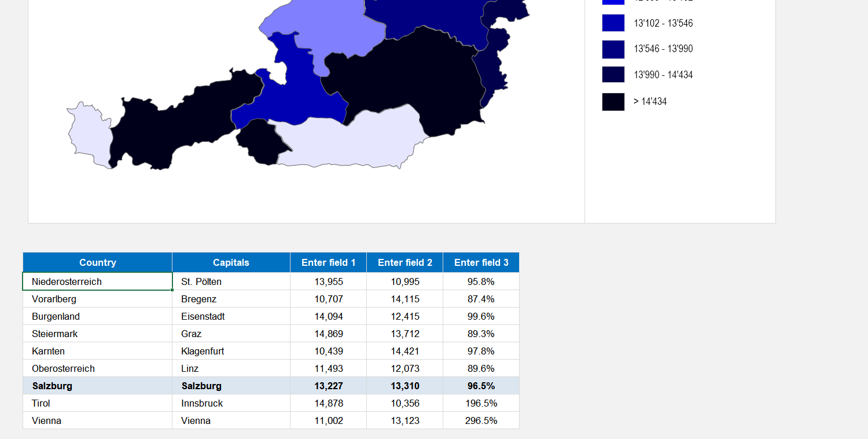
Task: Select the 14,869 value for Steiermark
Action: [x=328, y=334]
